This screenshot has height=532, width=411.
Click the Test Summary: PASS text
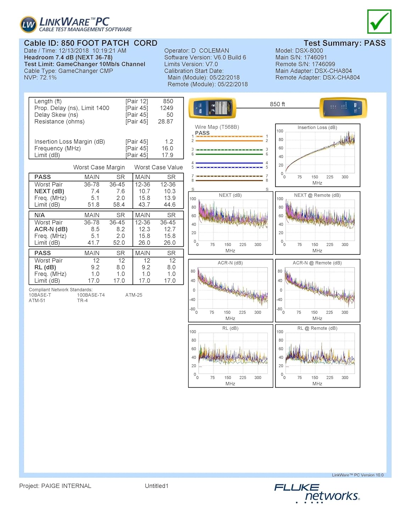tap(344, 43)
